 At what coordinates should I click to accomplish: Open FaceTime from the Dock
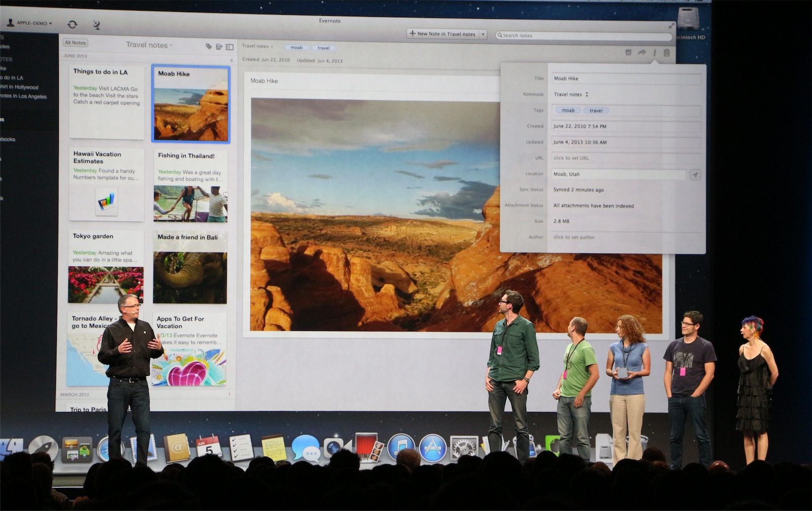click(337, 447)
